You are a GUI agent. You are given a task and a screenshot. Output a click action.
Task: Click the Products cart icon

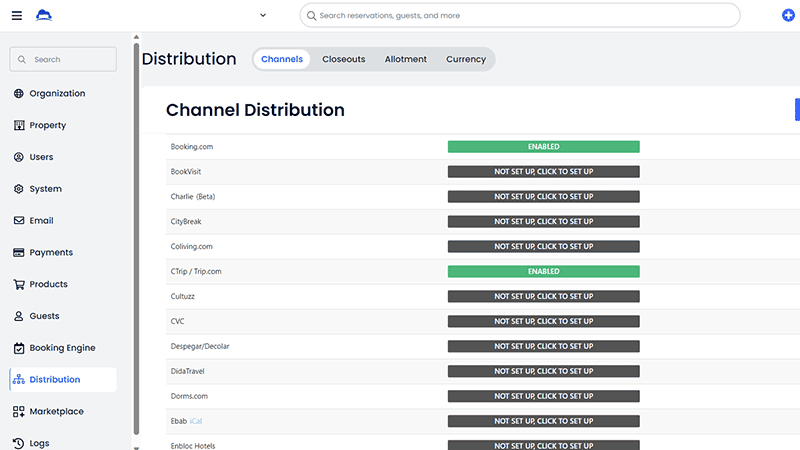[x=19, y=284]
